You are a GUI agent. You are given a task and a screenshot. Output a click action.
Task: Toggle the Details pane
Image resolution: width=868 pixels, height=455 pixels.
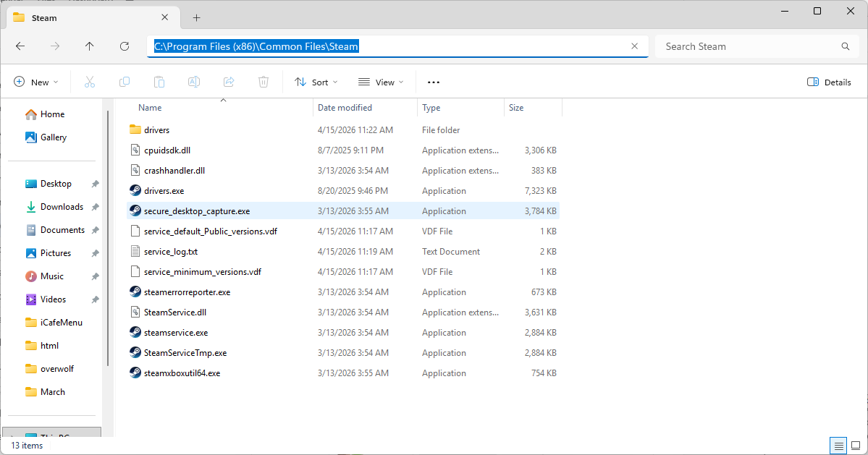[829, 82]
